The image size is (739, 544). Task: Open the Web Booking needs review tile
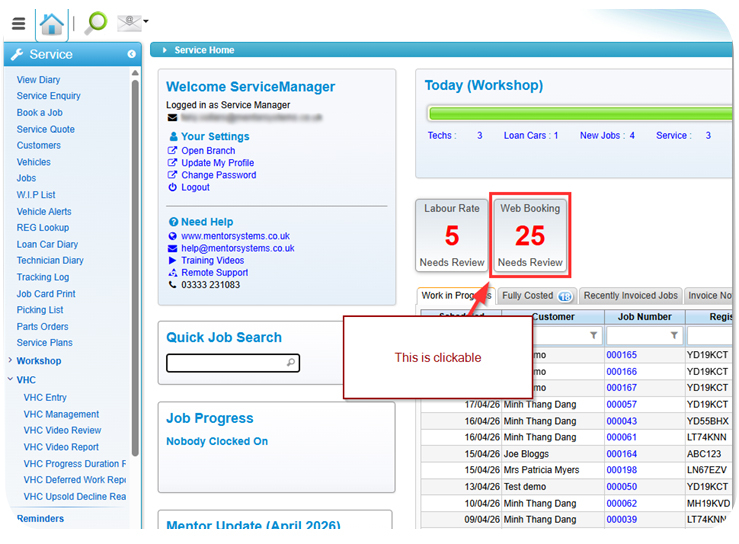coord(530,235)
